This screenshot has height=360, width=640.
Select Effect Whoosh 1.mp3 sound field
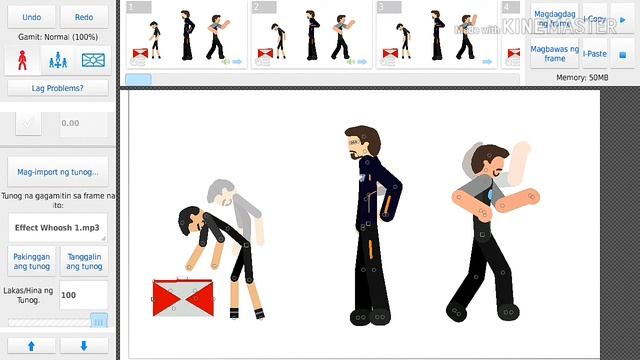pos(58,228)
